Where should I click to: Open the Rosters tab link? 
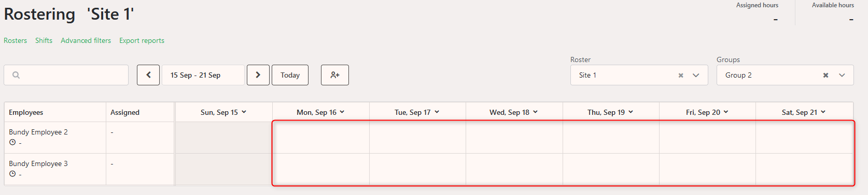16,40
